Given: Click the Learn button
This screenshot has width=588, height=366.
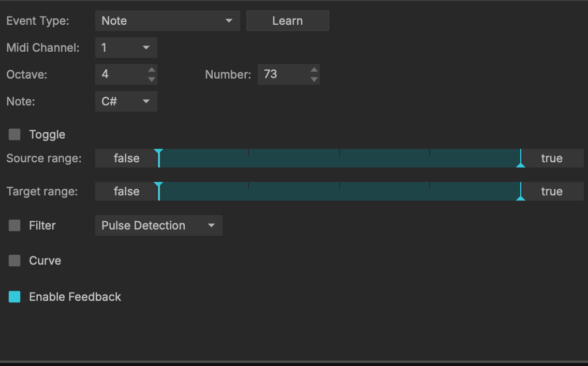Looking at the screenshot, I should [x=287, y=21].
